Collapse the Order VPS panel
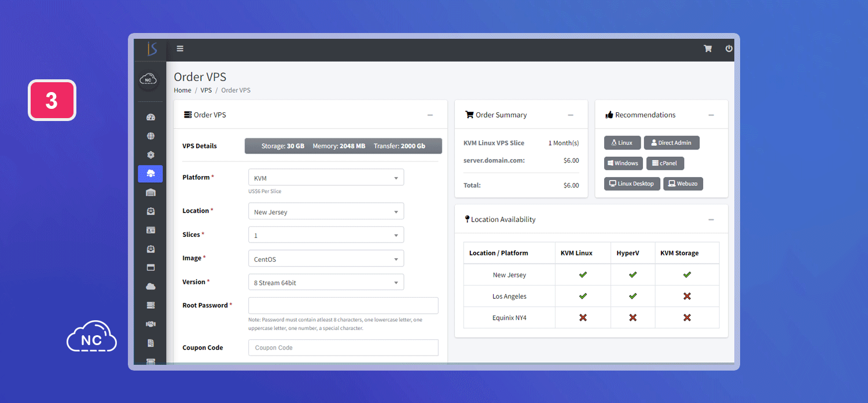The height and width of the screenshot is (403, 868). click(x=430, y=115)
